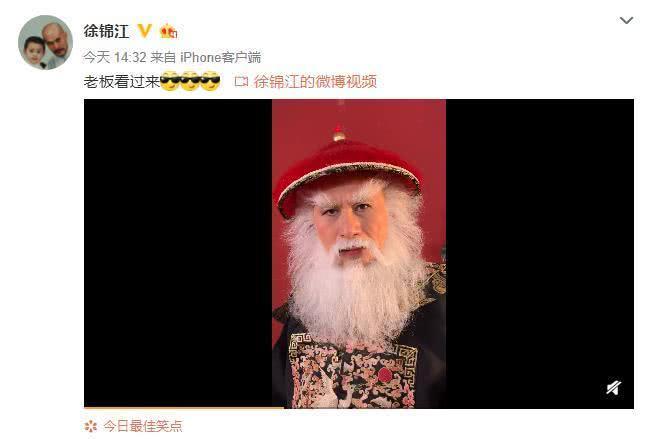
Task: Click the child's face in profile avatar
Action: (34, 50)
